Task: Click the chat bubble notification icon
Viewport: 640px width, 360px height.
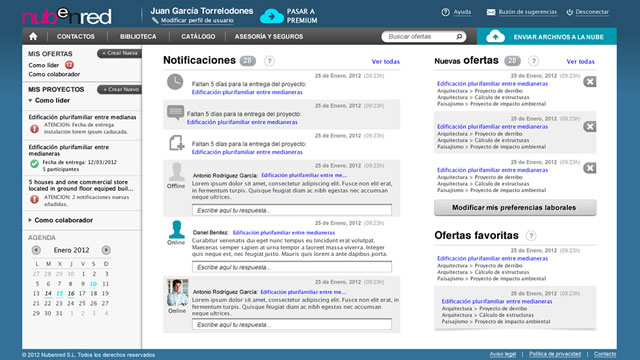Action: (x=176, y=112)
